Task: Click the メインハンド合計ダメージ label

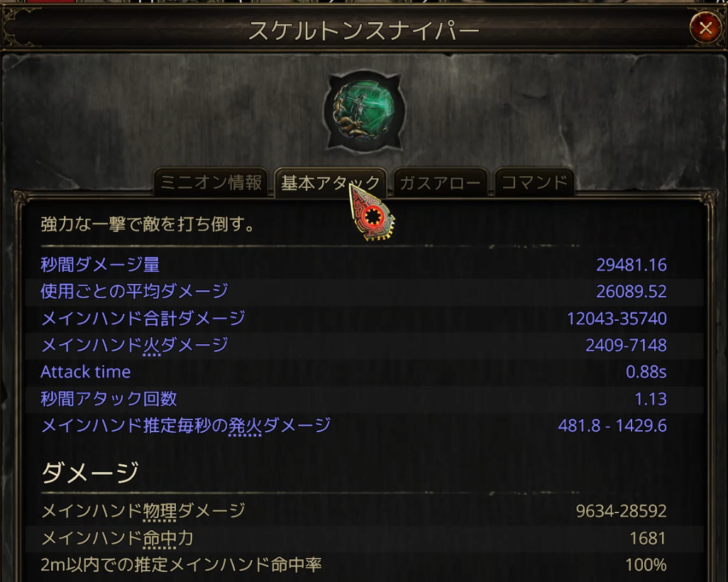Action: click(143, 318)
